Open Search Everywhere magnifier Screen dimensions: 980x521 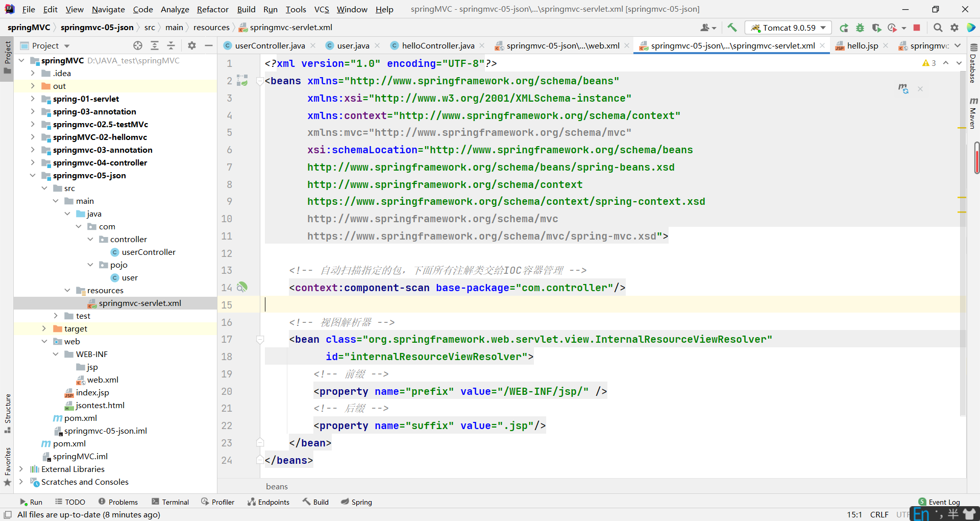938,28
